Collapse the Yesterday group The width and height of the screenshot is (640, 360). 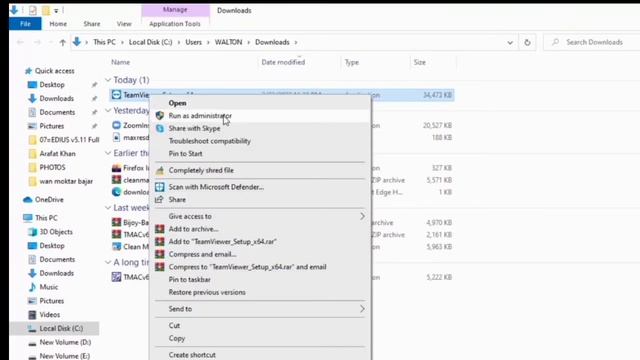click(108, 111)
